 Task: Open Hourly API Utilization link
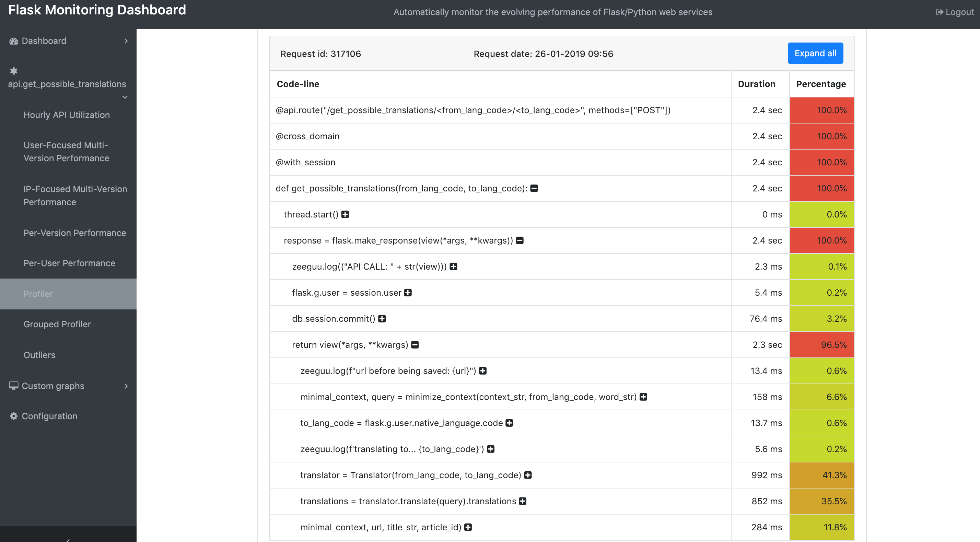(x=67, y=115)
